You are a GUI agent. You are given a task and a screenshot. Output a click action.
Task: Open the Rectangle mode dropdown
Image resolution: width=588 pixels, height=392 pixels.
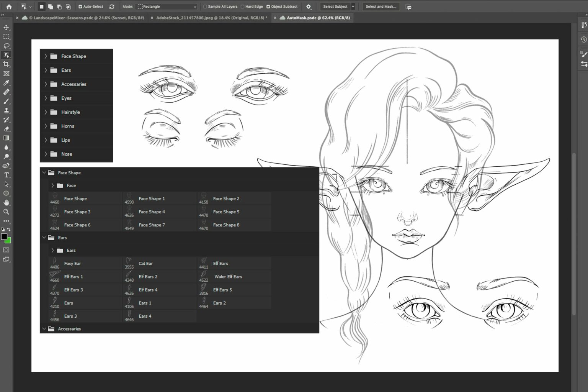(x=167, y=7)
